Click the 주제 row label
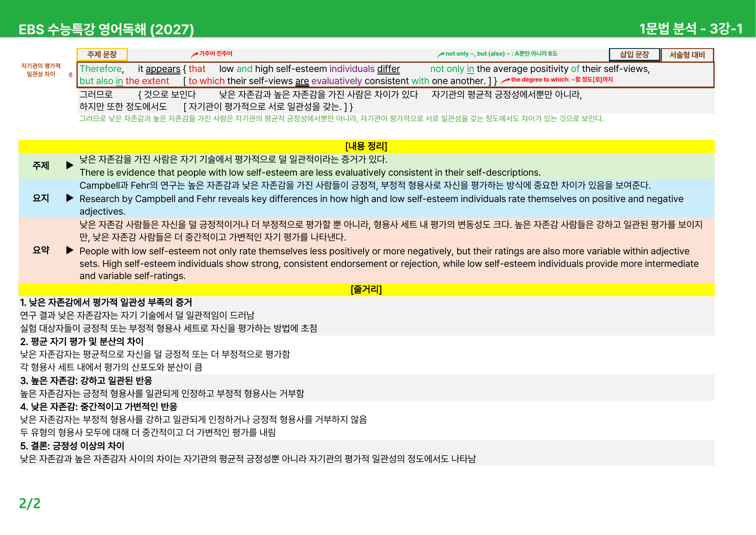 41,166
